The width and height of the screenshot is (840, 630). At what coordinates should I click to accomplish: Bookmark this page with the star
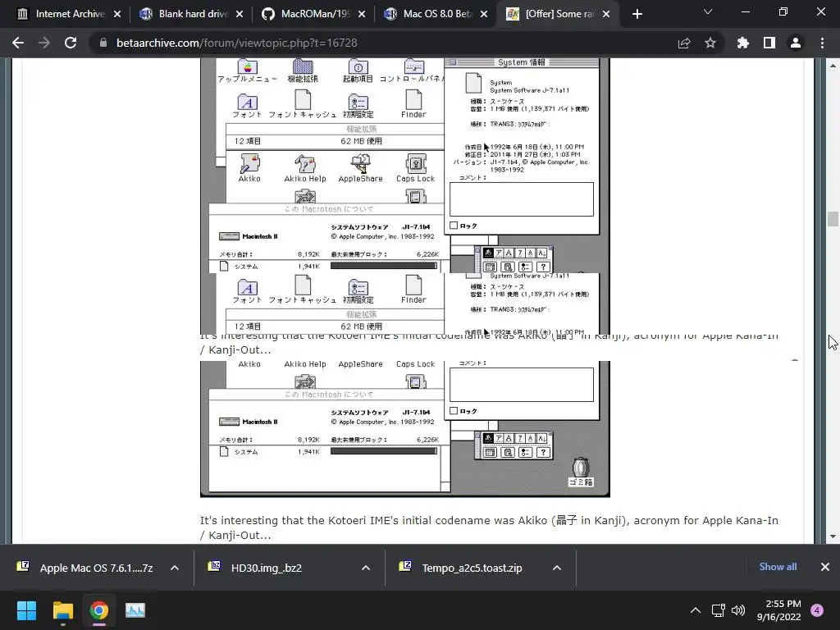(710, 43)
